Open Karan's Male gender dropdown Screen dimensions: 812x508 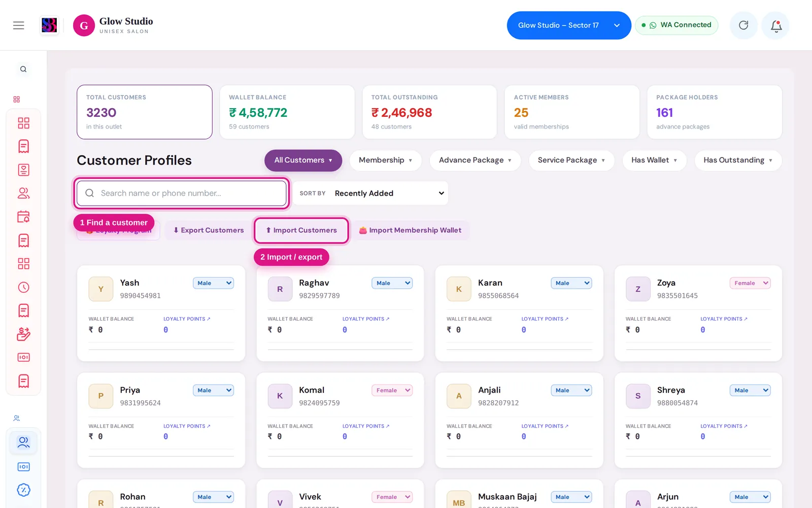(x=571, y=283)
